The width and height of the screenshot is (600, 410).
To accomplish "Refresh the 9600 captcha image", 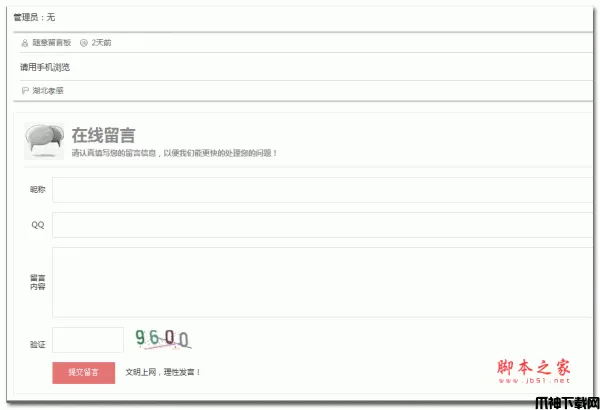I will point(163,339).
